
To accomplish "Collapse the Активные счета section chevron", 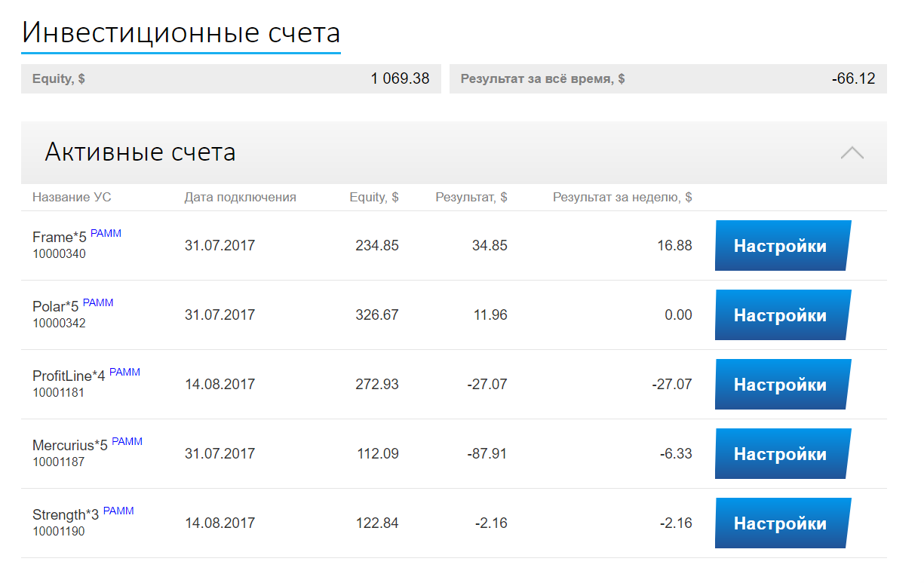I will tap(852, 153).
